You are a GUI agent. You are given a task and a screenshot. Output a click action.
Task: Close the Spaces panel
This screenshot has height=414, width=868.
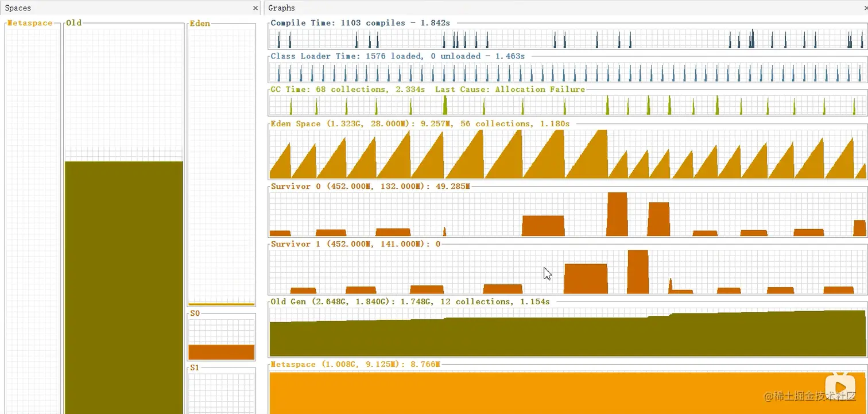point(255,8)
